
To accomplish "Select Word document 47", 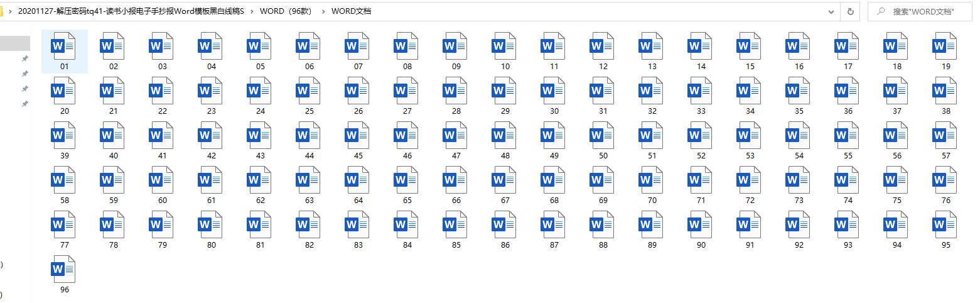I will [455, 135].
